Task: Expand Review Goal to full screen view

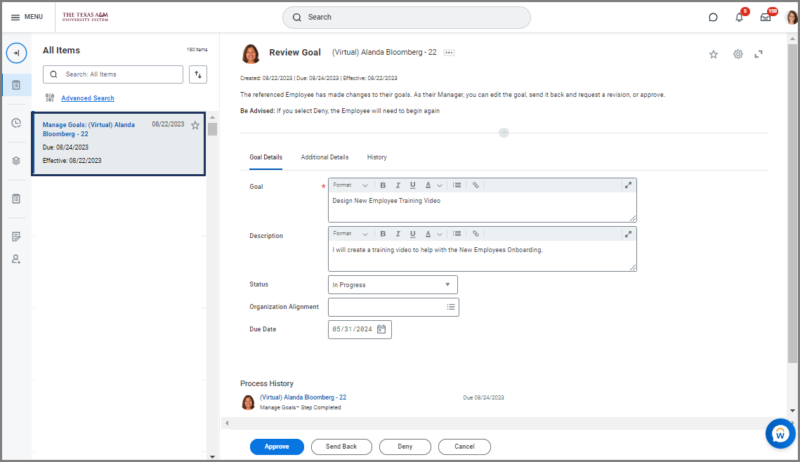Action: pos(759,54)
